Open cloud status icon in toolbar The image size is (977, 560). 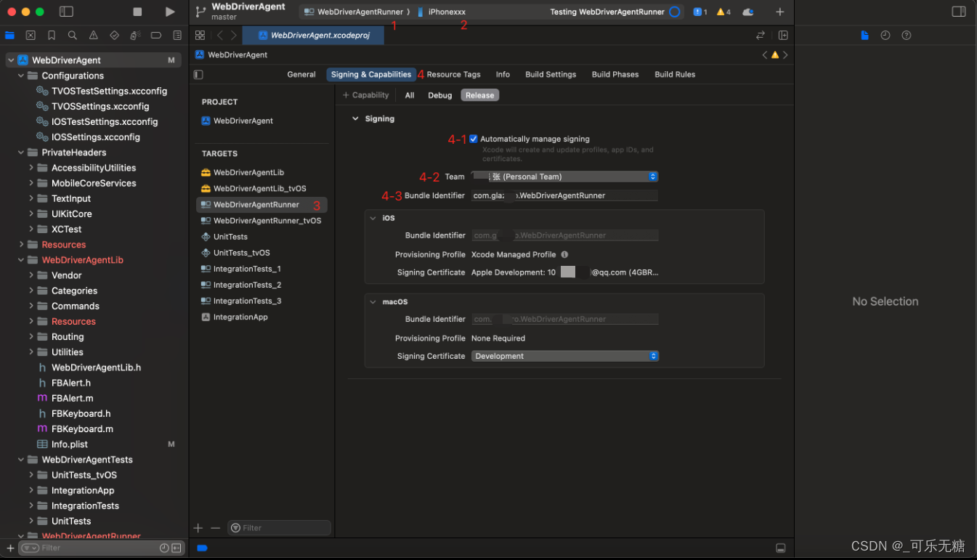[747, 12]
